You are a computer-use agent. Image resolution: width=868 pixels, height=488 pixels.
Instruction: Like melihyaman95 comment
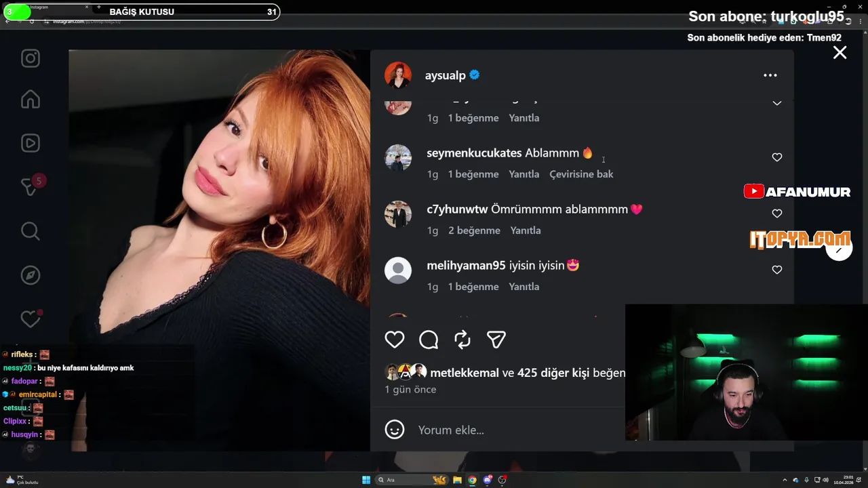pos(777,270)
